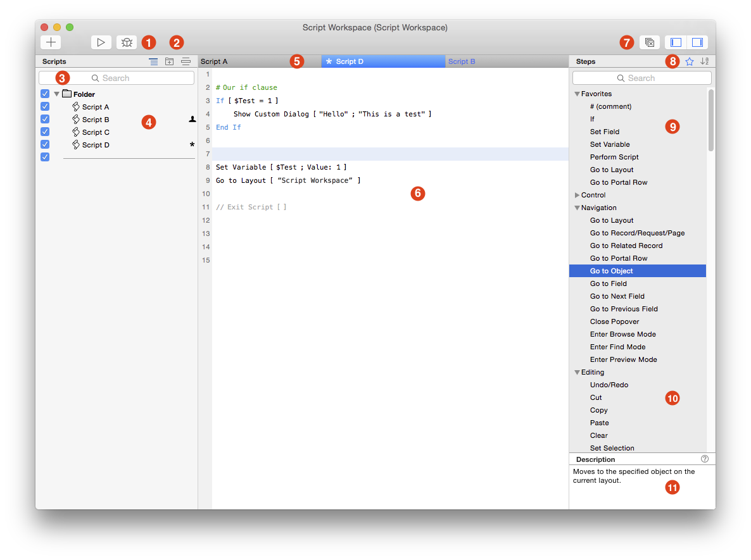Select the Go to Next Field step
This screenshot has height=560, width=751.
coord(617,296)
